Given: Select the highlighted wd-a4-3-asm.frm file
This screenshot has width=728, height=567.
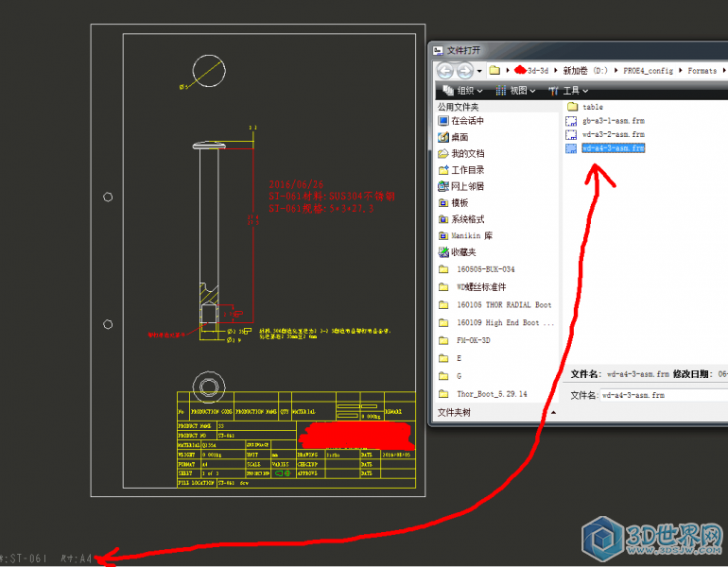Looking at the screenshot, I should tap(605, 148).
